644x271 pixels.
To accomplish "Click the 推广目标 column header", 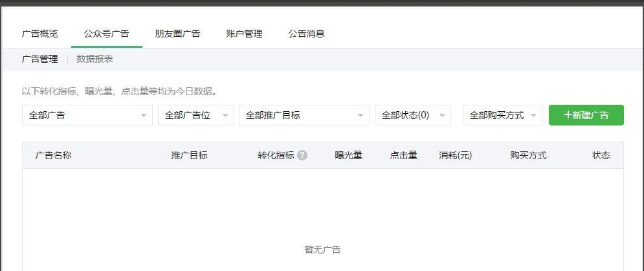I will tap(190, 156).
